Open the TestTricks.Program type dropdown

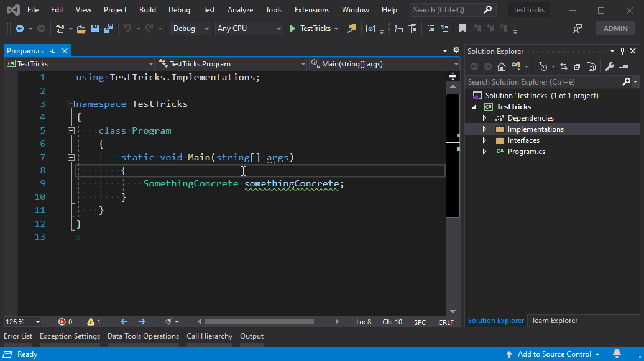[x=232, y=63]
